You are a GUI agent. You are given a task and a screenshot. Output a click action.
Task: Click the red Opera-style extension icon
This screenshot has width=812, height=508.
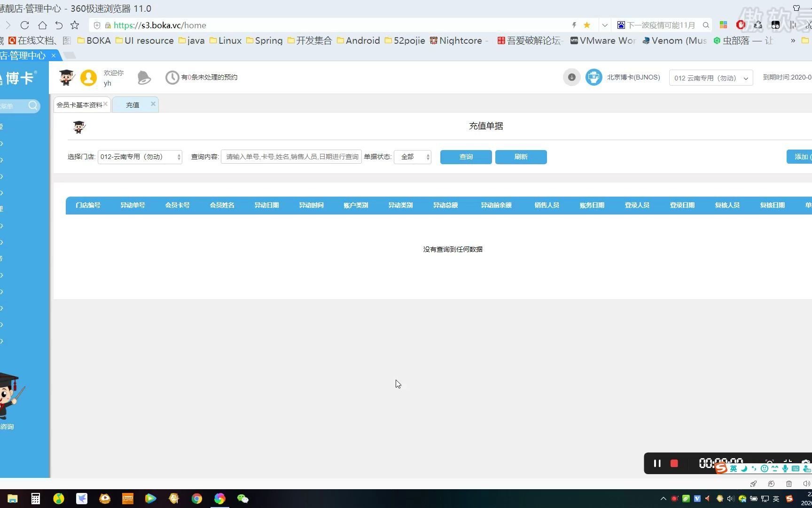coord(741,25)
